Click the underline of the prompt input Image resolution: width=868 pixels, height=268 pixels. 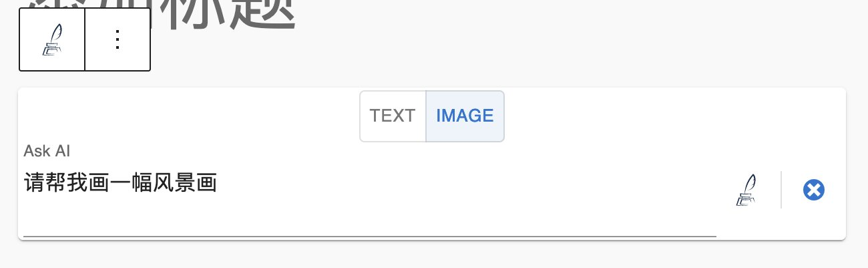coord(367,236)
